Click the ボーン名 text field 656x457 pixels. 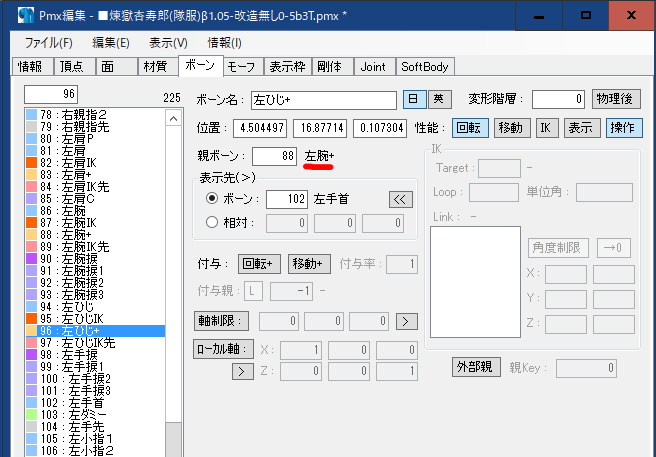click(x=324, y=100)
